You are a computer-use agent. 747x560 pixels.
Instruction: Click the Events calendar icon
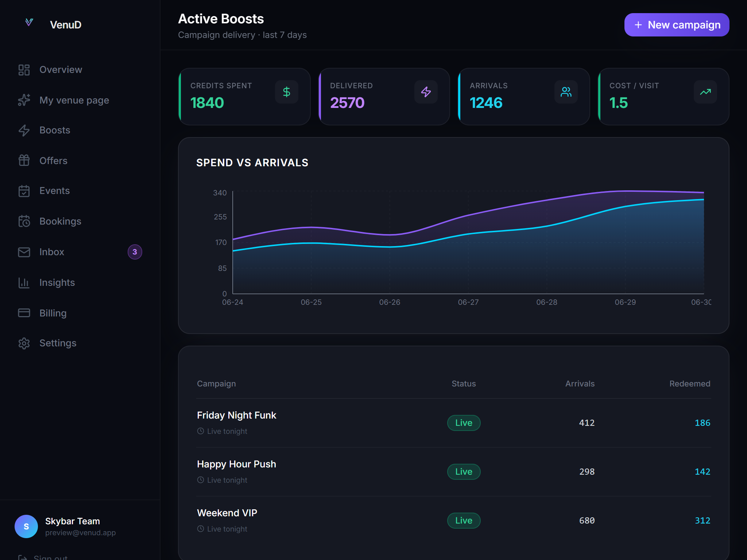[x=24, y=191]
